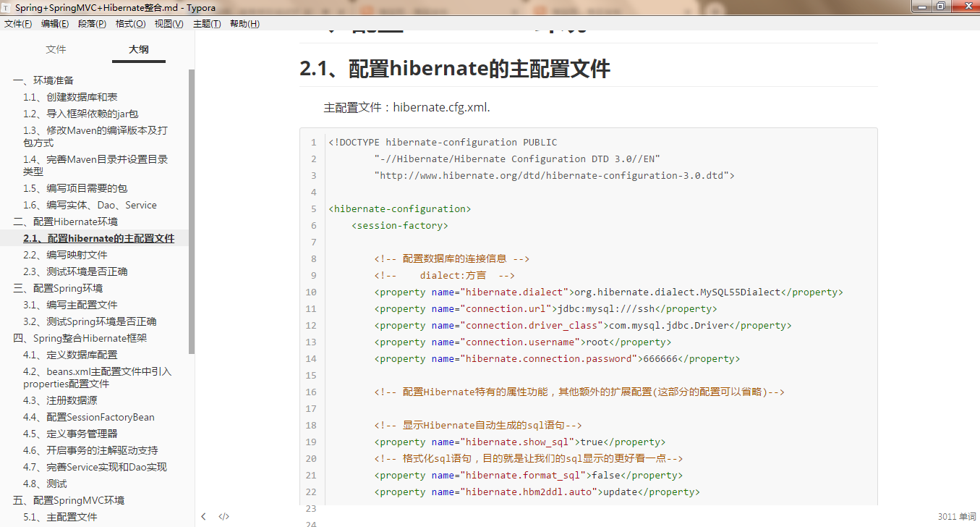Jump to outline item 二、配置Hibernate环境
The width and height of the screenshot is (980, 527).
65,222
